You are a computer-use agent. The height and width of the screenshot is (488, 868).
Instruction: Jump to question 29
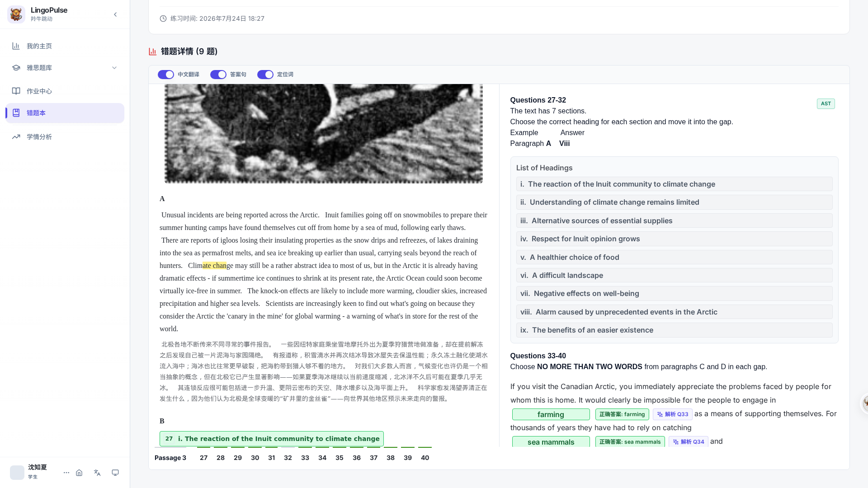coord(238,458)
